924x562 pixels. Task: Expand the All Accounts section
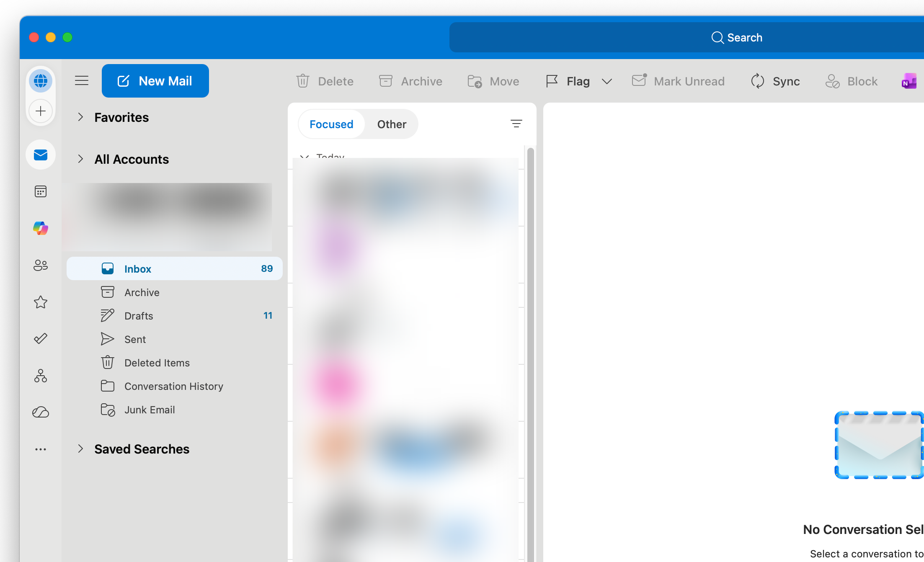point(80,159)
